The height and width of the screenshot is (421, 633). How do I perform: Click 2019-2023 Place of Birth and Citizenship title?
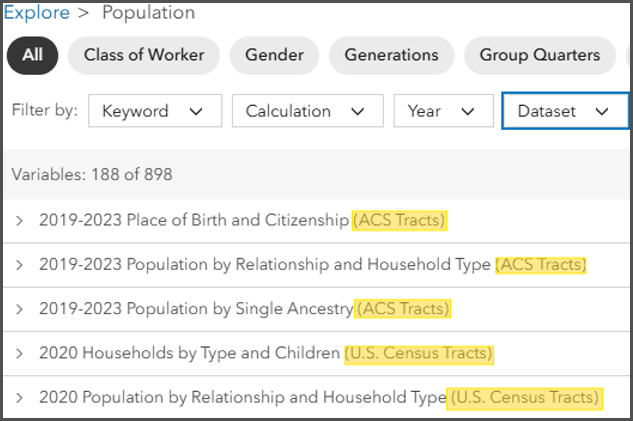click(x=194, y=220)
